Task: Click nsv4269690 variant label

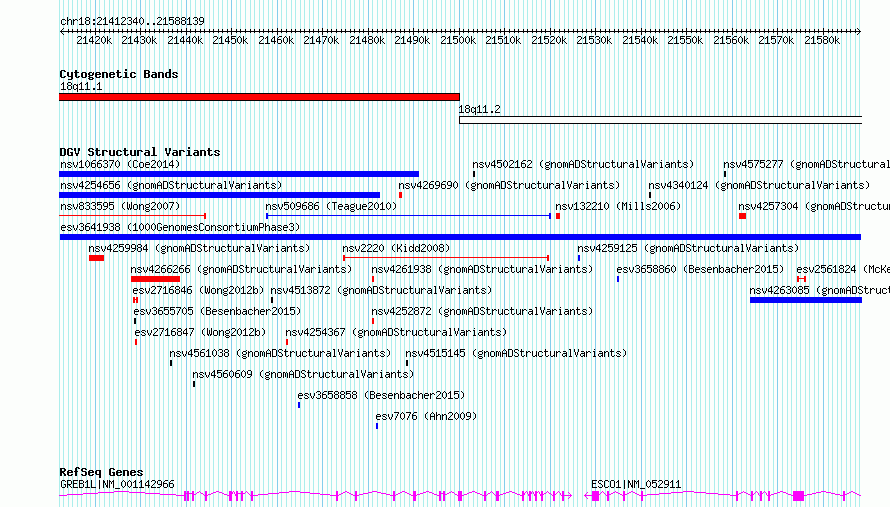Action: (509, 185)
